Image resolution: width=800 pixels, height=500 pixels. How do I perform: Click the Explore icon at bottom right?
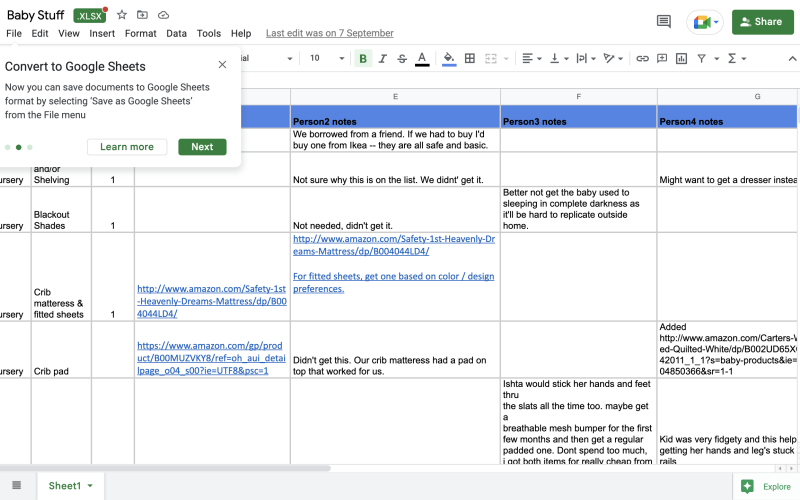747,486
